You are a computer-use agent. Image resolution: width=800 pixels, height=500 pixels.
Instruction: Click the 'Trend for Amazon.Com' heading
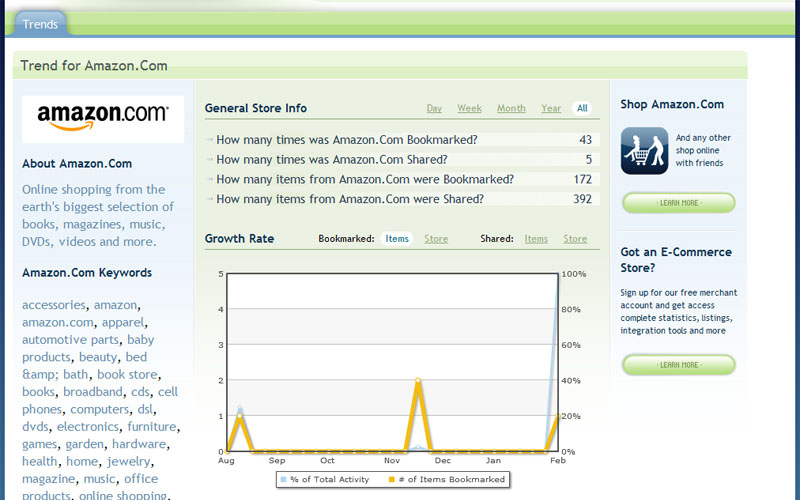[94, 66]
